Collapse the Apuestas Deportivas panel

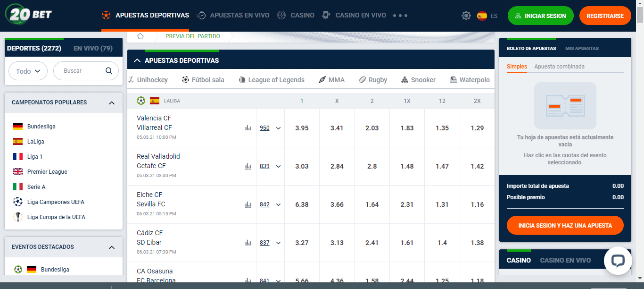click(x=137, y=60)
